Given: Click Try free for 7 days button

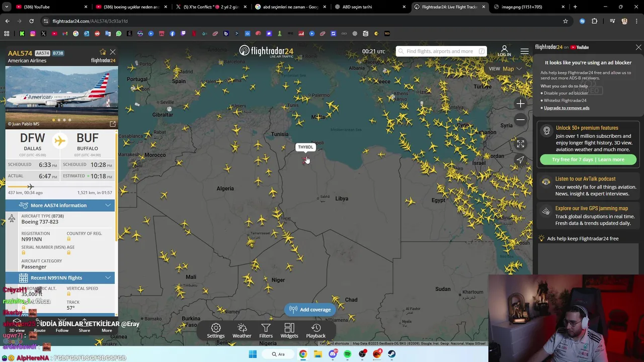Looking at the screenshot, I should [x=588, y=159].
